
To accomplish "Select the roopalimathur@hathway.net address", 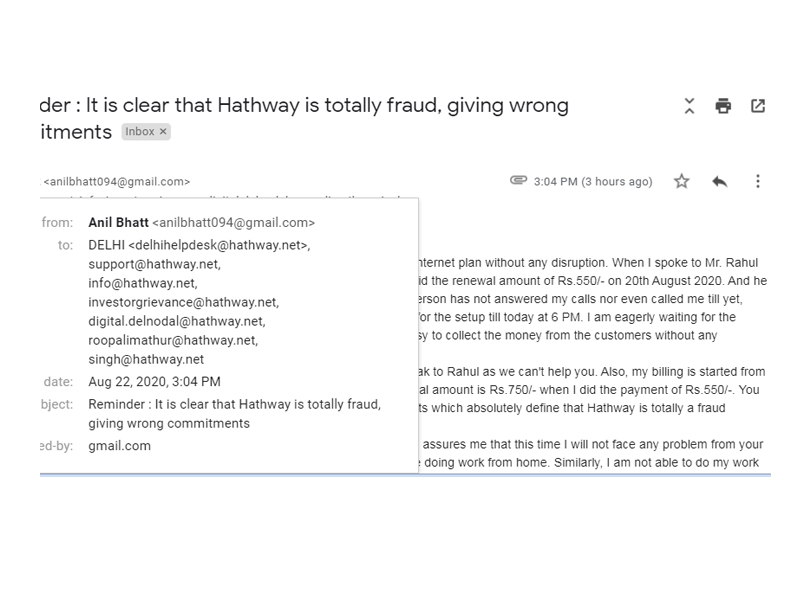I will [x=172, y=340].
